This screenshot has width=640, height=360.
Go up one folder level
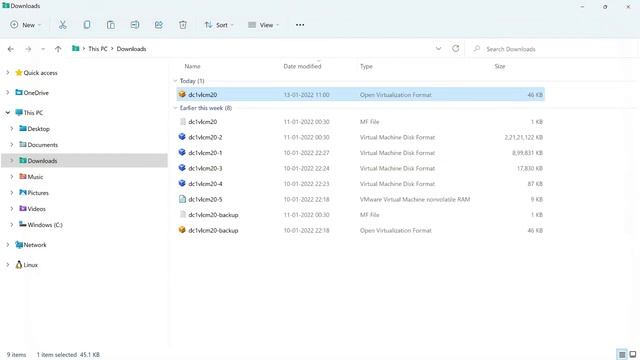[58, 49]
